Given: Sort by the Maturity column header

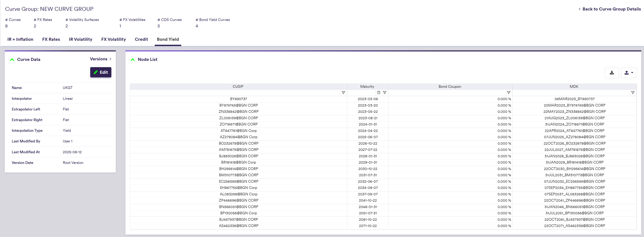Looking at the screenshot, I should click(x=367, y=86).
